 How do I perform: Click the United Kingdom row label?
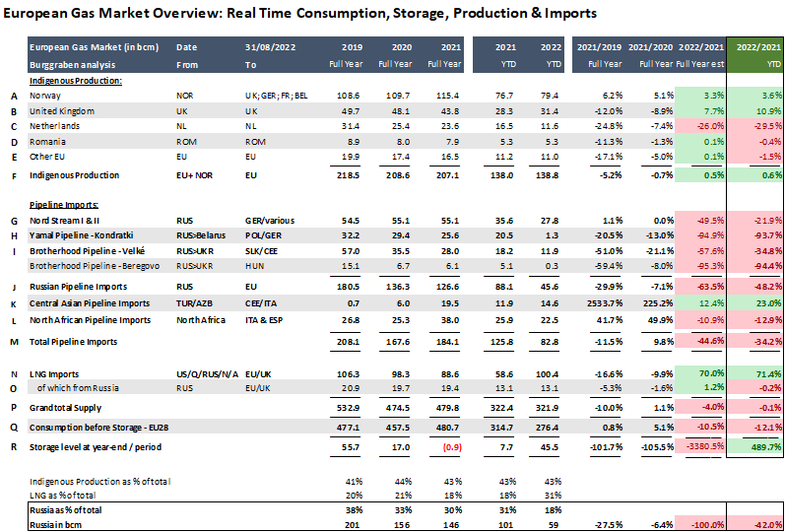(x=61, y=111)
